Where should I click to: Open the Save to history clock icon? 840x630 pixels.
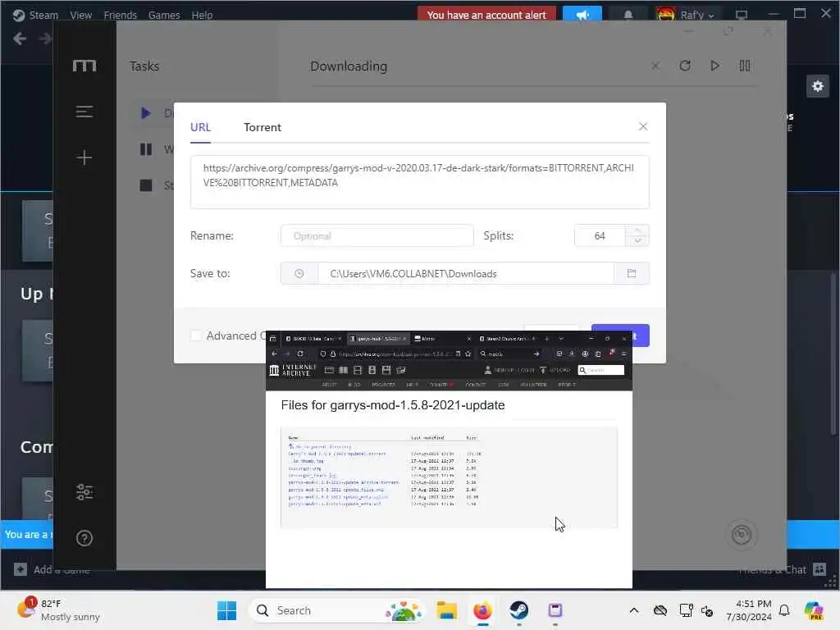pos(299,274)
